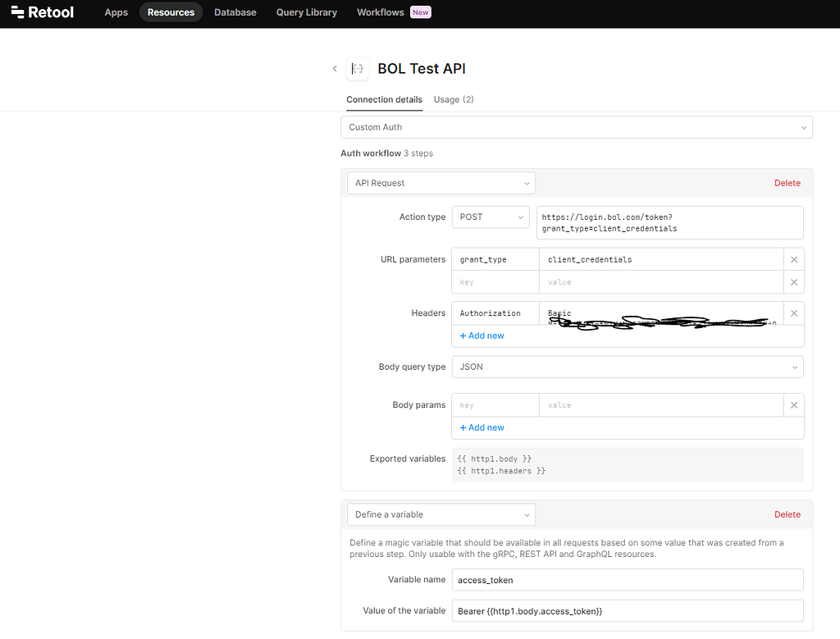Viewport: 840px width, 639px height.
Task: Remove the grant_type URL parameter with its X icon
Action: click(x=793, y=259)
